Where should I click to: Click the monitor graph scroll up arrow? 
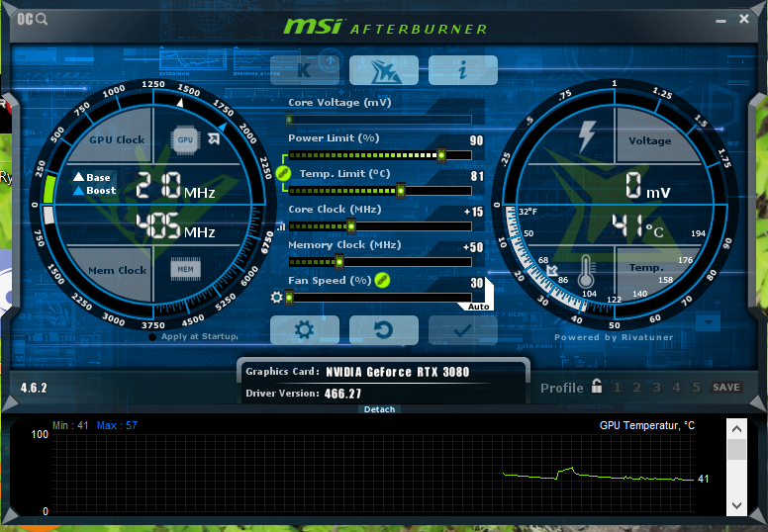pyautogui.click(x=736, y=429)
